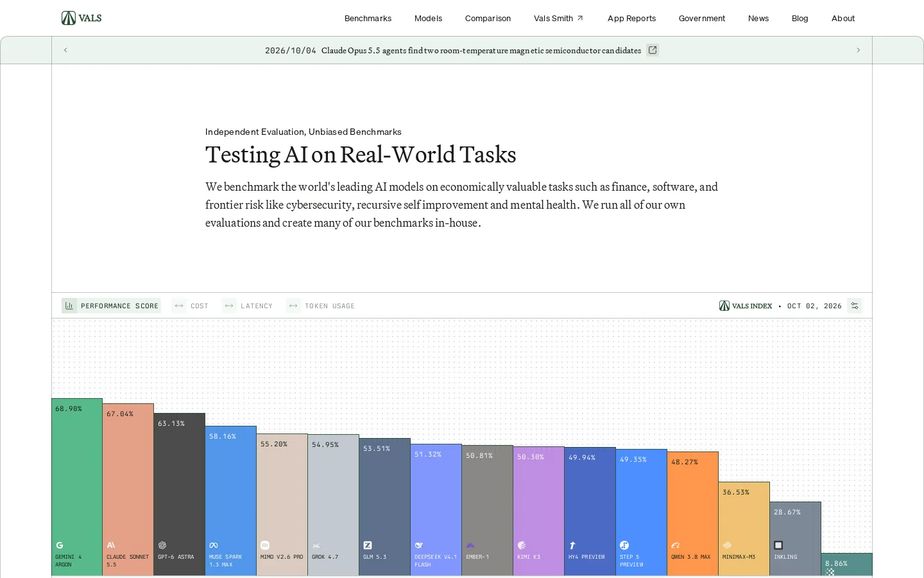Click the Ember-1 logo icon

click(470, 545)
